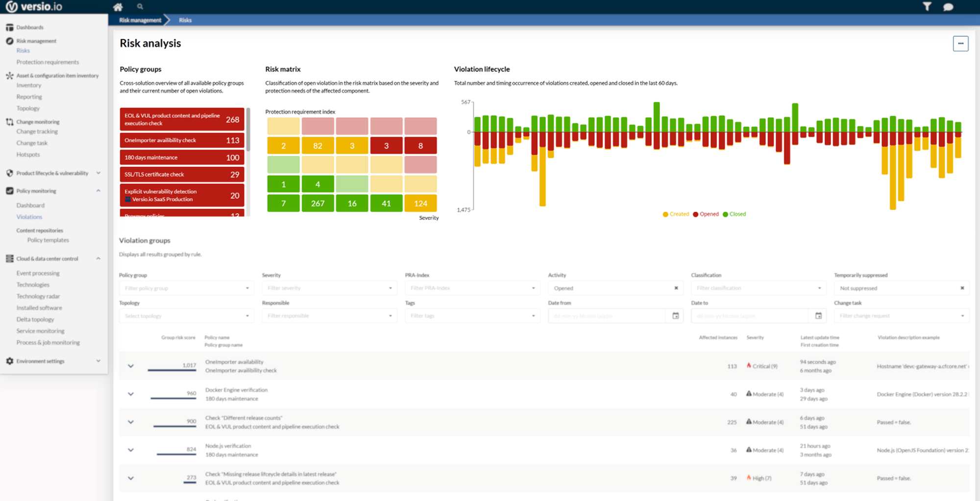The image size is (980, 501).
Task: Remove the Not suppressed filter
Action: coord(962,288)
